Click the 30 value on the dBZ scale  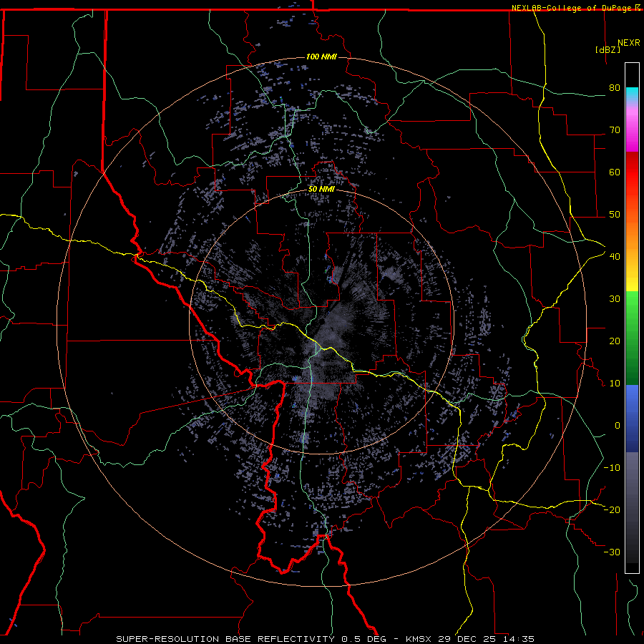pos(615,299)
